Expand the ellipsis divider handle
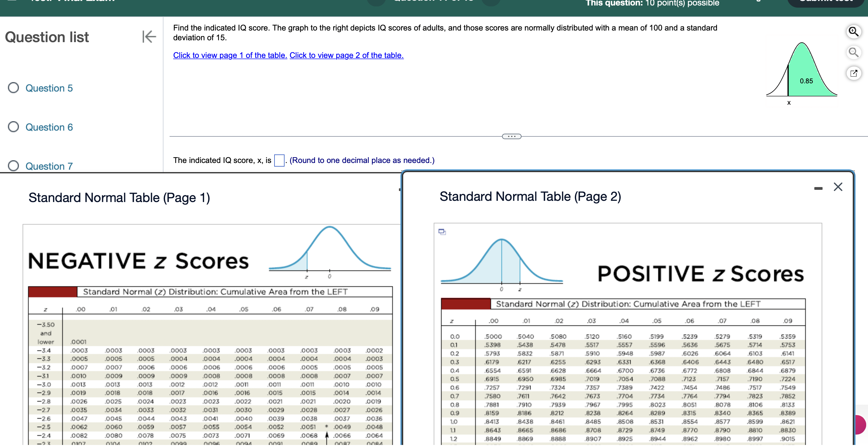 tap(511, 136)
